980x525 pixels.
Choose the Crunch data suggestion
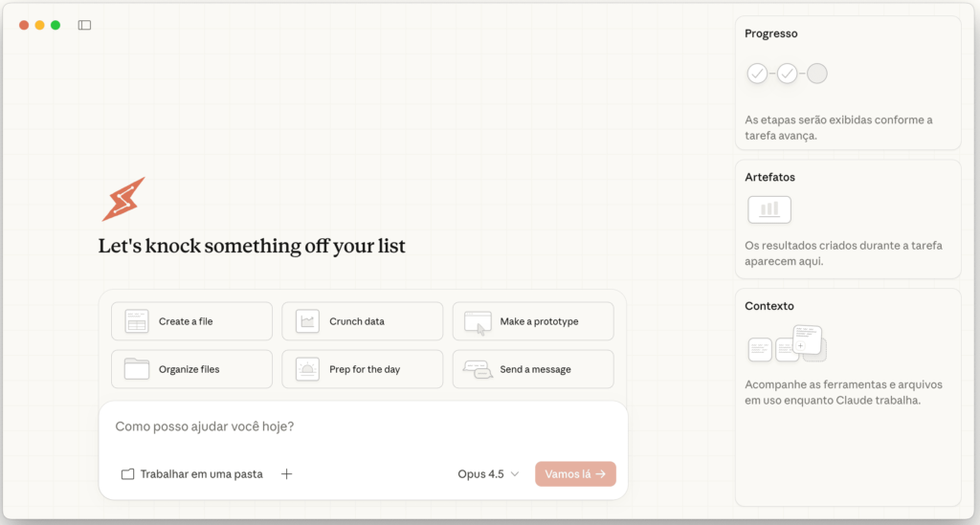point(362,321)
